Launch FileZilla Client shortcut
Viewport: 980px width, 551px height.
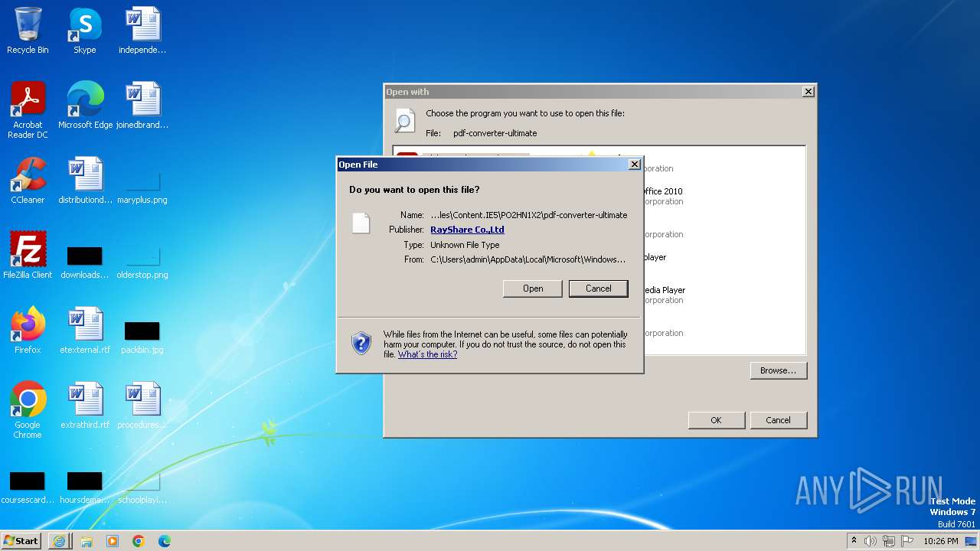coord(28,255)
